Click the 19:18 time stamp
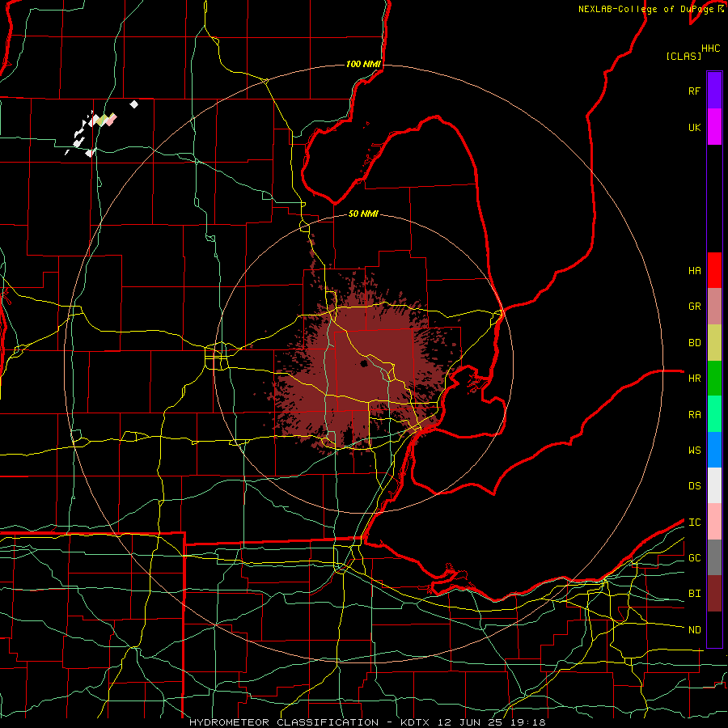Screen dimensions: 728x728 click(527, 722)
